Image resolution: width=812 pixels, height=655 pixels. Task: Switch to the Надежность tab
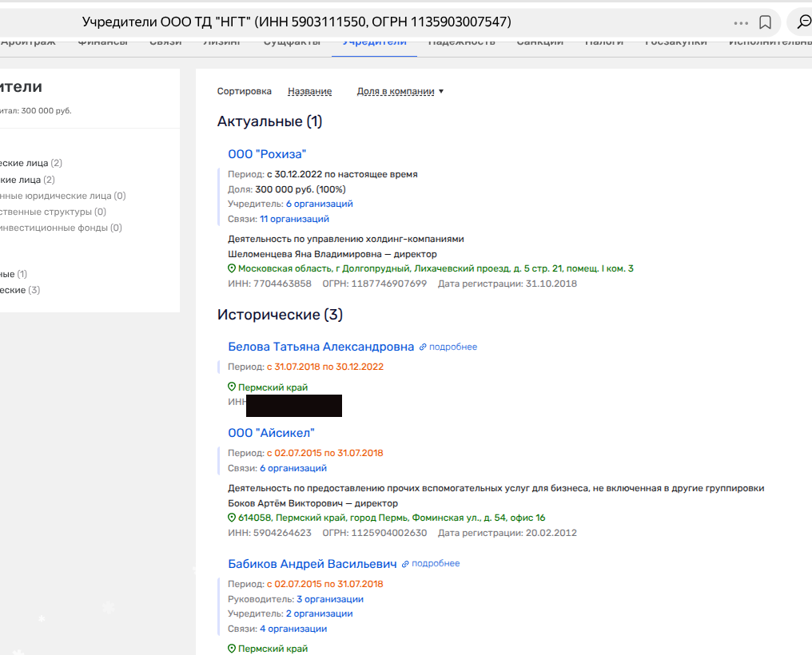coord(461,42)
